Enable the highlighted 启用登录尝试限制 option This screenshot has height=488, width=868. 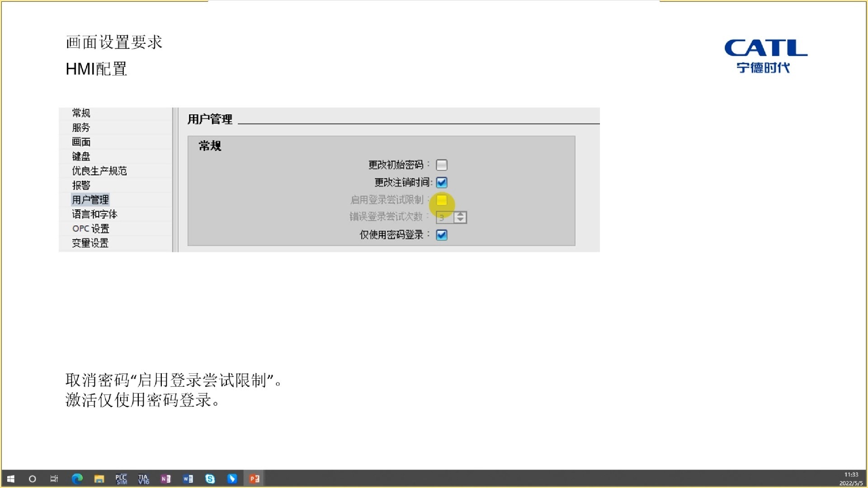[x=441, y=200]
